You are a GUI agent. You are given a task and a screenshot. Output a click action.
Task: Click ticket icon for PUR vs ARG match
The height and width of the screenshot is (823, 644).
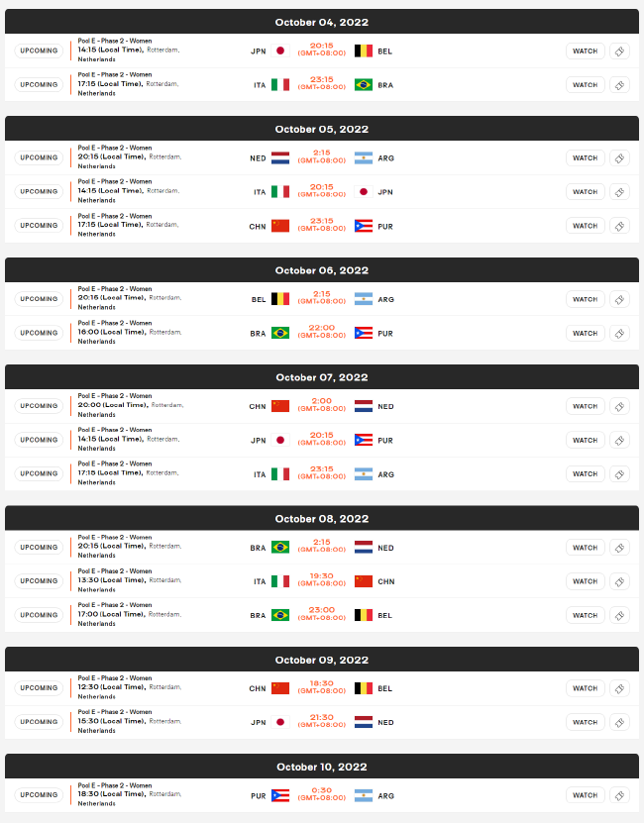(619, 795)
